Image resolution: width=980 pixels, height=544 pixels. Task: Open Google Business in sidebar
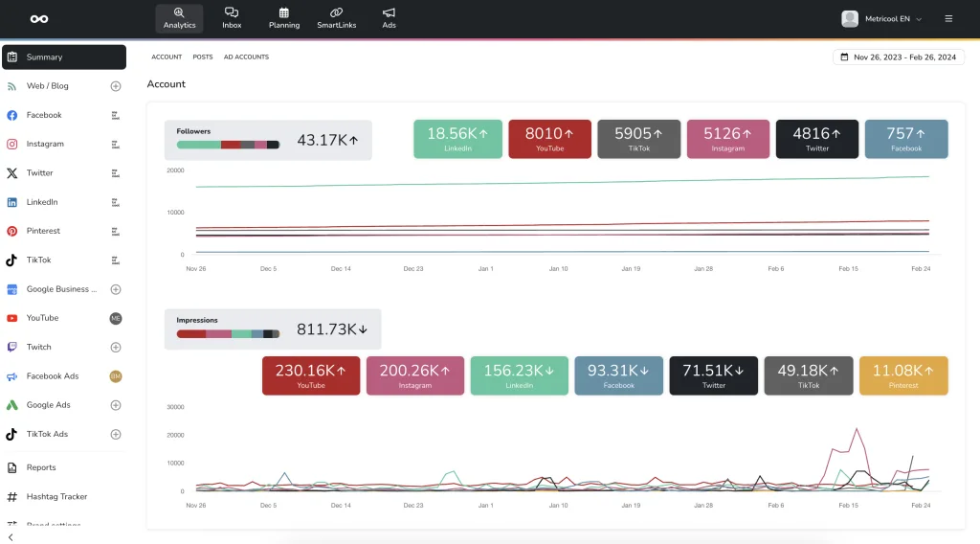61,289
